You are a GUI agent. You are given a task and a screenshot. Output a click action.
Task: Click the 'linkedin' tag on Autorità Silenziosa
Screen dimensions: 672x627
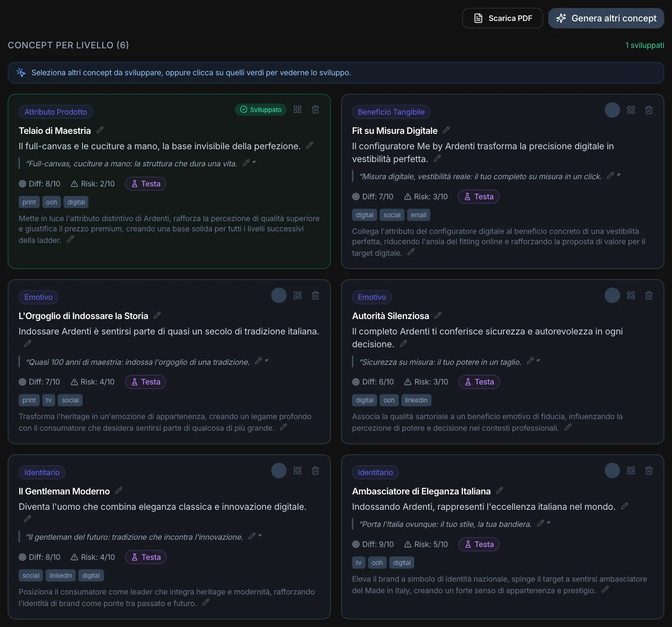point(416,400)
